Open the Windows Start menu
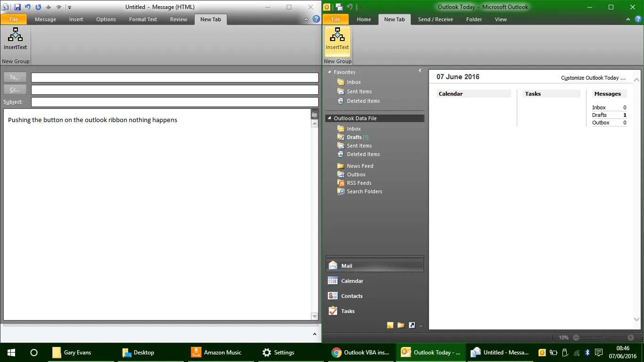 [x=11, y=353]
